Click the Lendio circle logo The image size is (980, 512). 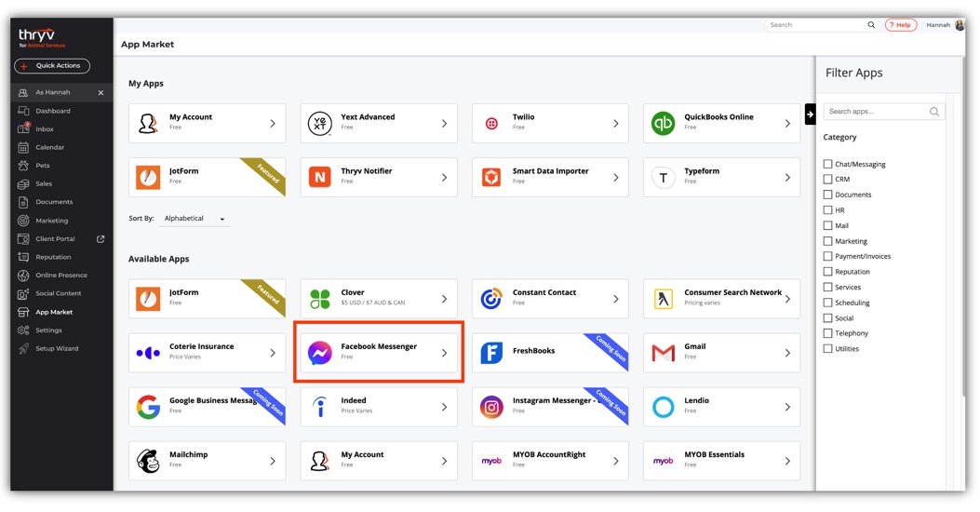click(664, 407)
